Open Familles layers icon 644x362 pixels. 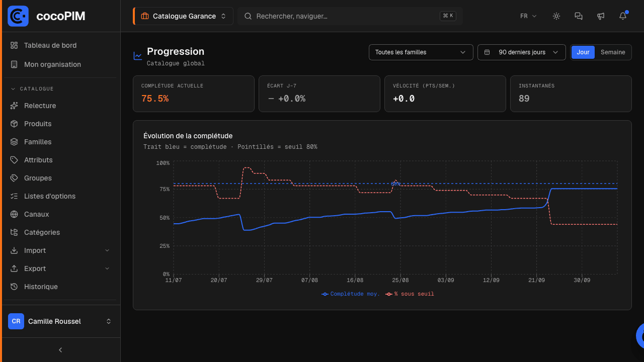14,142
